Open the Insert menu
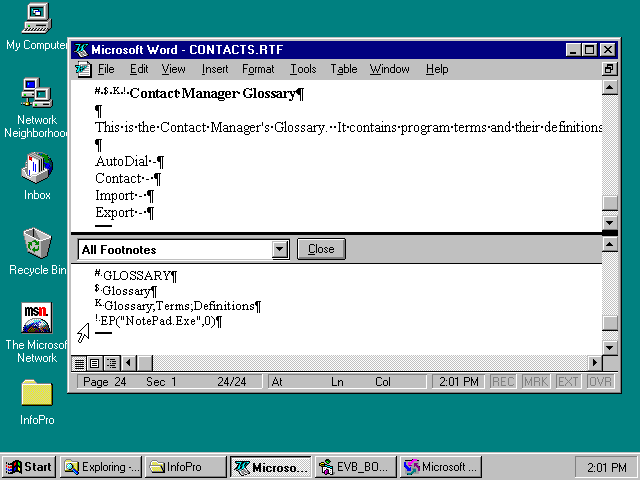This screenshot has height=480, width=640. pos(215,69)
